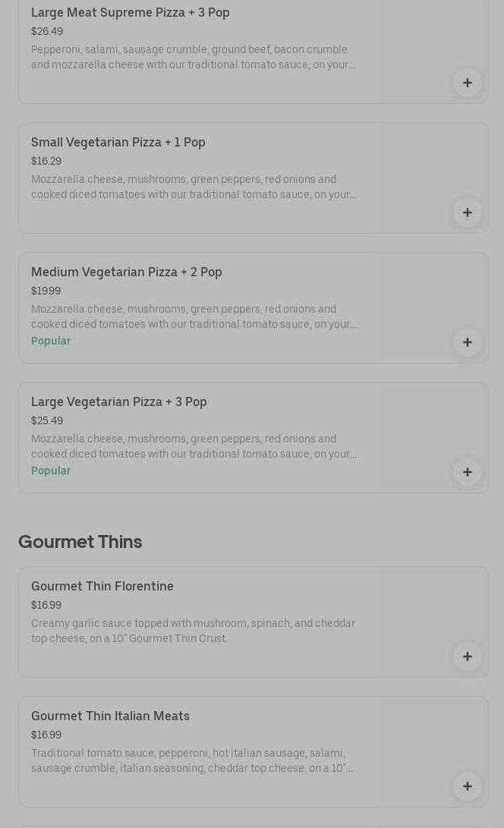Open Gourmet Thin Florentine item title
The image size is (504, 828).
tap(102, 586)
